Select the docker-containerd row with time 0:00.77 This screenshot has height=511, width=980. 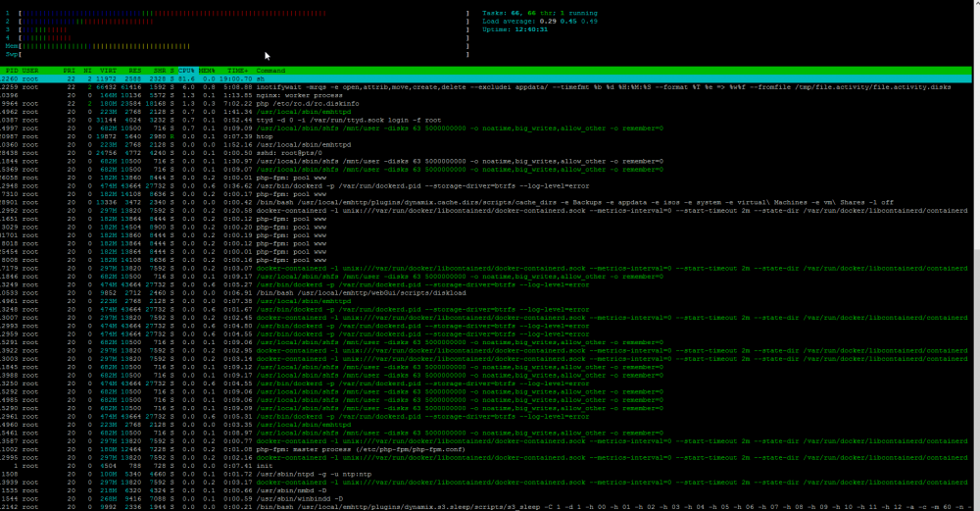click(486, 441)
